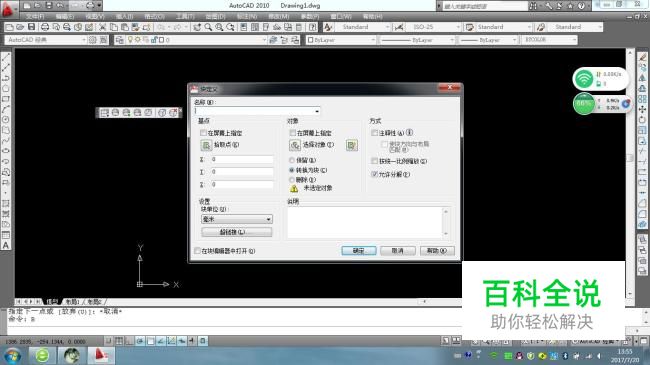Viewport: 650px width, 365px height.
Task: Select the Move tool in the modify toolbar
Action: [x=642, y=109]
